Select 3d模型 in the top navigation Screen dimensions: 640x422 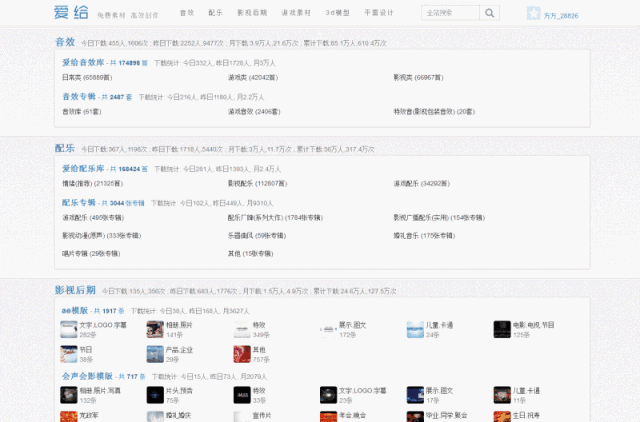(x=338, y=13)
